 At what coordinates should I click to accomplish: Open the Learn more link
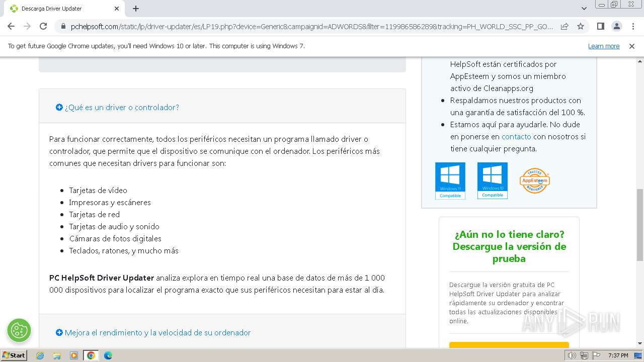coord(604,46)
